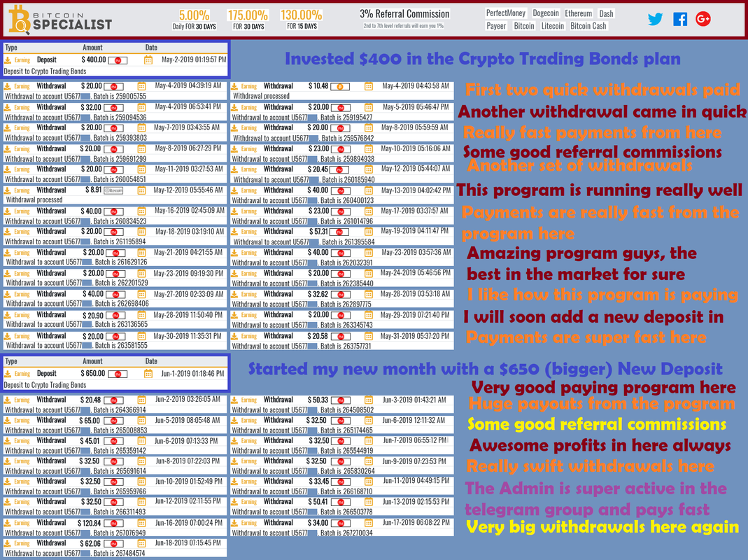
Task: Click PerfectMoney icon next to $62.06 withdrawal
Action: click(x=113, y=544)
